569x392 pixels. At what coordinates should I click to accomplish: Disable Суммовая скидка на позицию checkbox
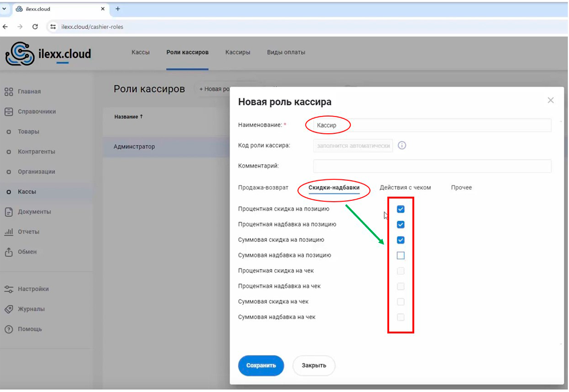pos(401,240)
